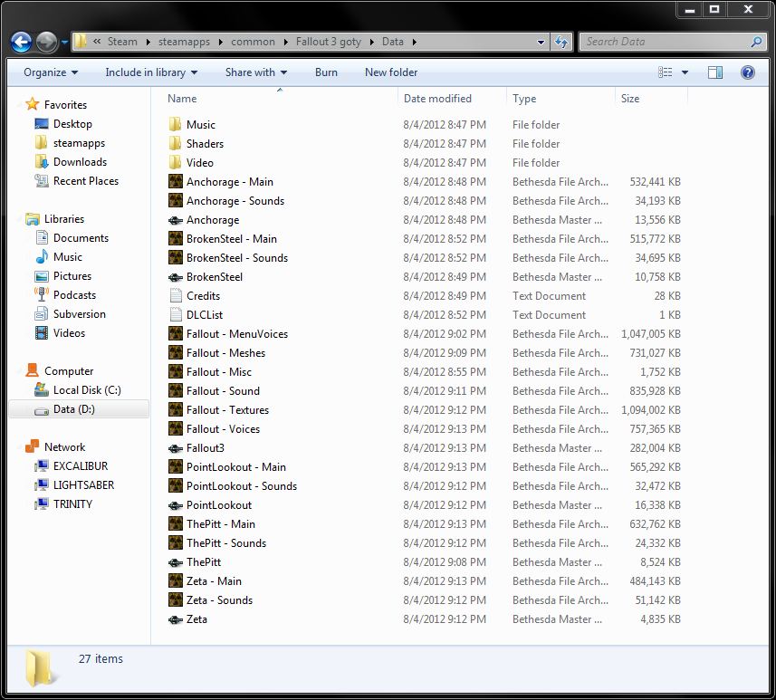
Task: Open the Music library in navigation pane
Action: click(67, 257)
